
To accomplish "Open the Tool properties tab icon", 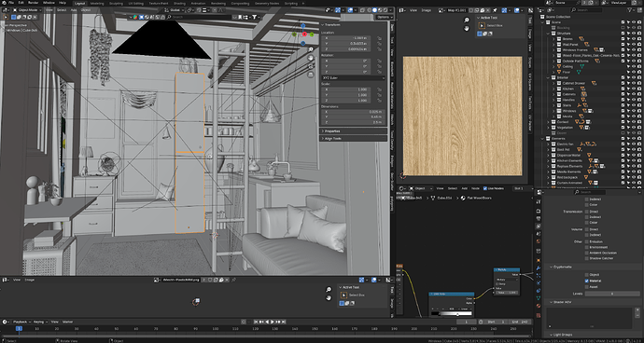I will click(x=539, y=202).
